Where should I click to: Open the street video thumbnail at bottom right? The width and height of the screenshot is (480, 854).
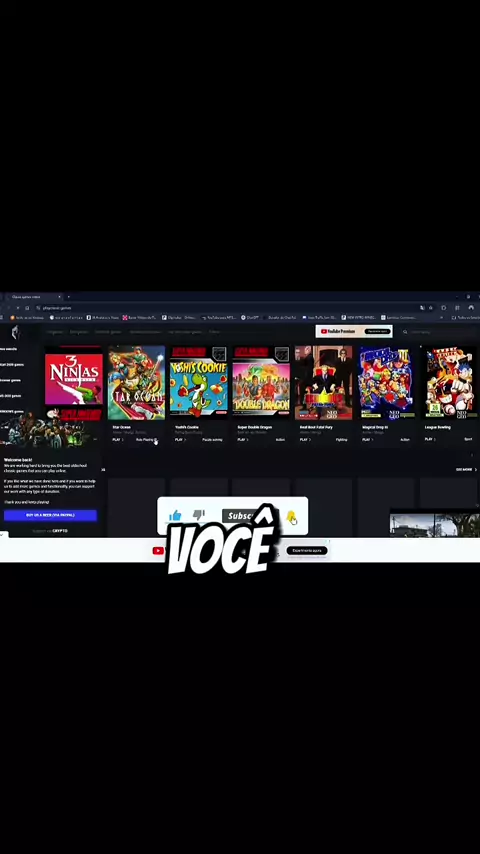point(434,524)
